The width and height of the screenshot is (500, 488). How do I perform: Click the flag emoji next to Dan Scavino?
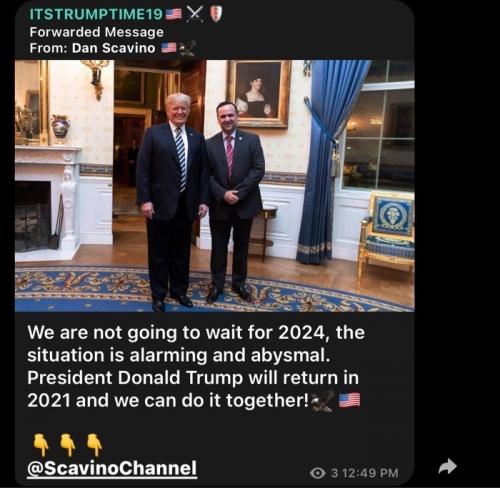[x=169, y=48]
